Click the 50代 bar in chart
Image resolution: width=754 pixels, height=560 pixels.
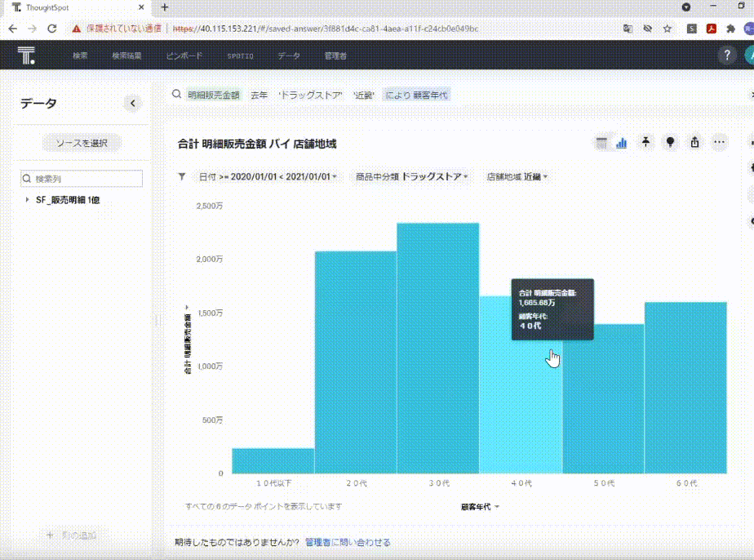(x=604, y=399)
